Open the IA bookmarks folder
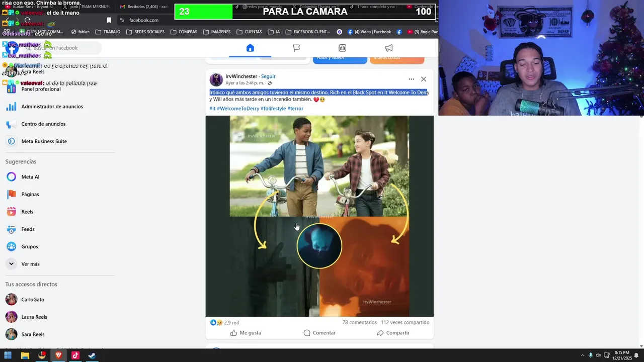Image resolution: width=644 pixels, height=362 pixels. click(x=274, y=32)
